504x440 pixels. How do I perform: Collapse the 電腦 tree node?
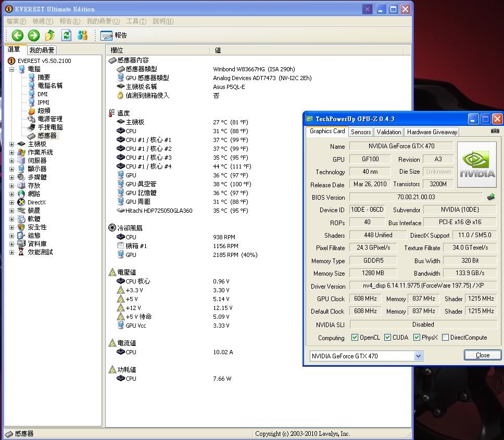coord(11,69)
